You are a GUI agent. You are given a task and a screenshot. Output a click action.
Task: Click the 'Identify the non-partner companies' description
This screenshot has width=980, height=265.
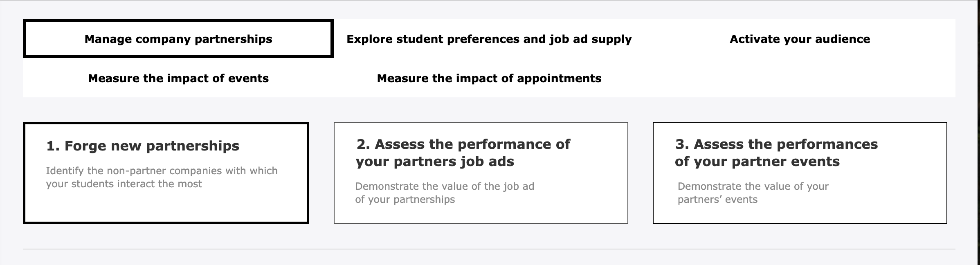(162, 171)
